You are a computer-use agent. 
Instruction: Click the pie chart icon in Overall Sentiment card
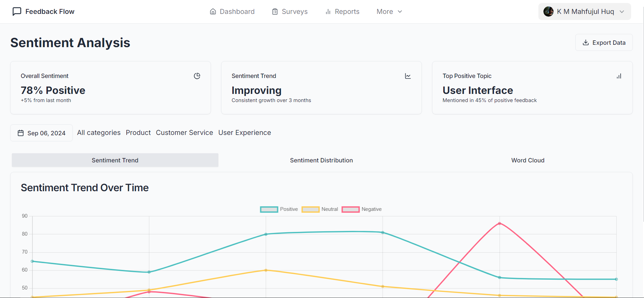(x=197, y=76)
